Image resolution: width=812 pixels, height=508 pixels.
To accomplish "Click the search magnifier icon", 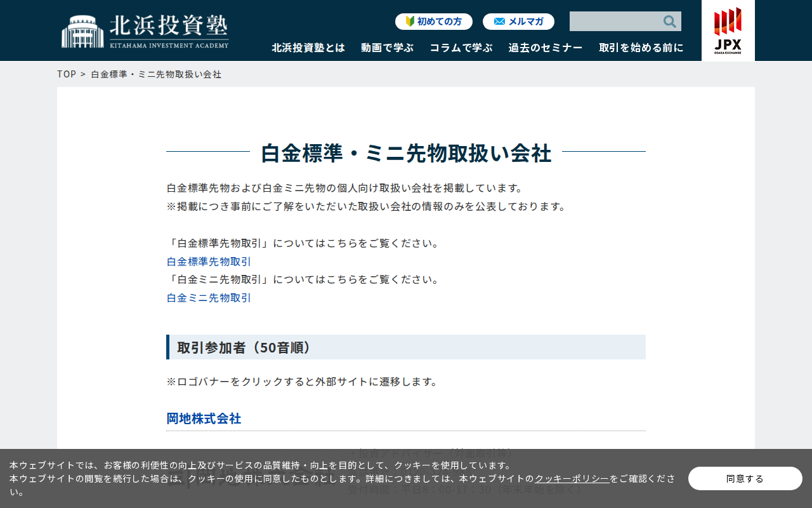I will coord(669,22).
